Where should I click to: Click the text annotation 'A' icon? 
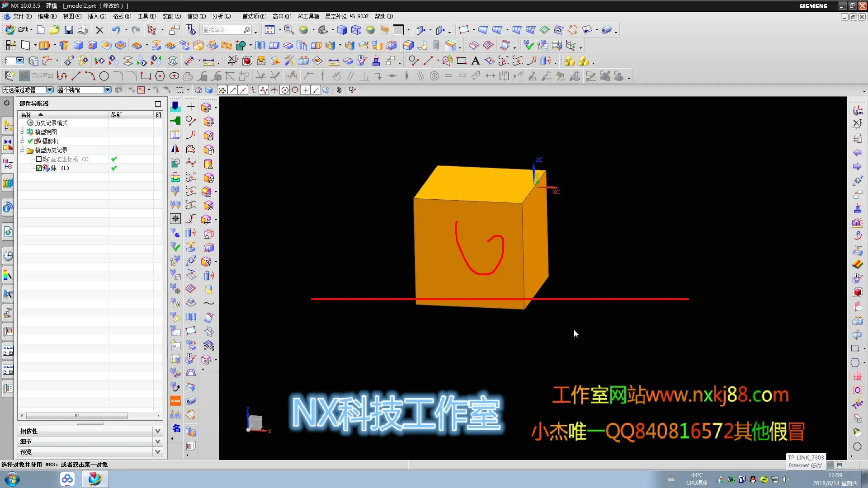475,61
